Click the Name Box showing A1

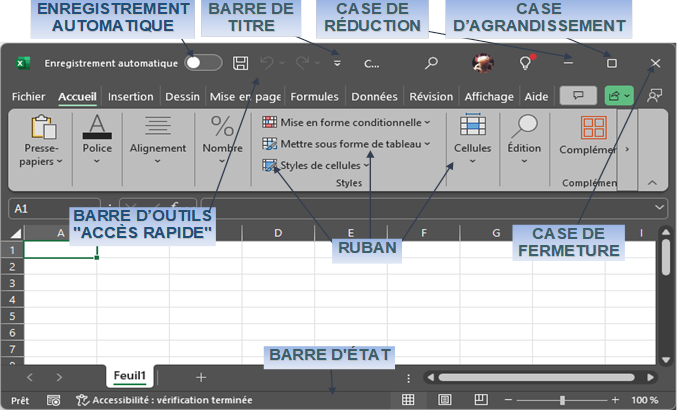(x=54, y=208)
